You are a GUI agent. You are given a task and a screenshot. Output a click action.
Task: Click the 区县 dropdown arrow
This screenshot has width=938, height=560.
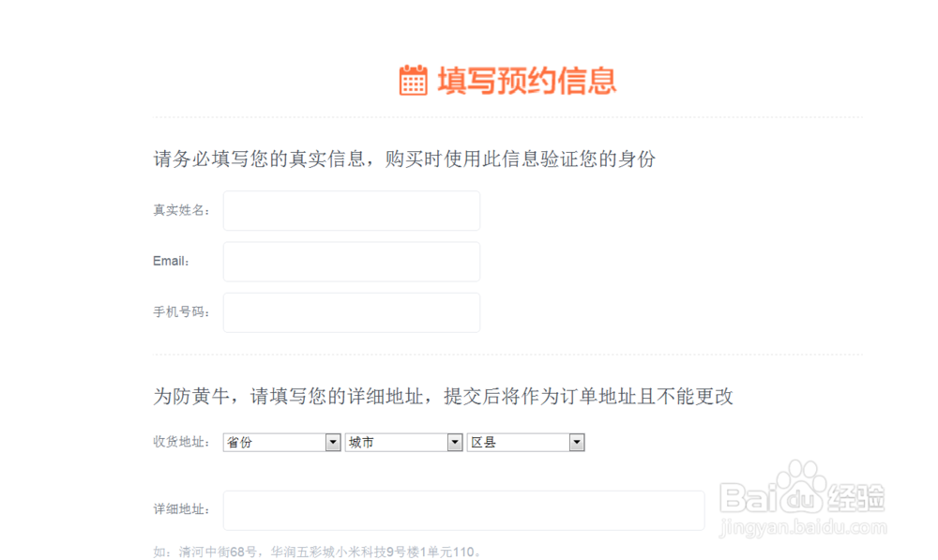point(576,442)
